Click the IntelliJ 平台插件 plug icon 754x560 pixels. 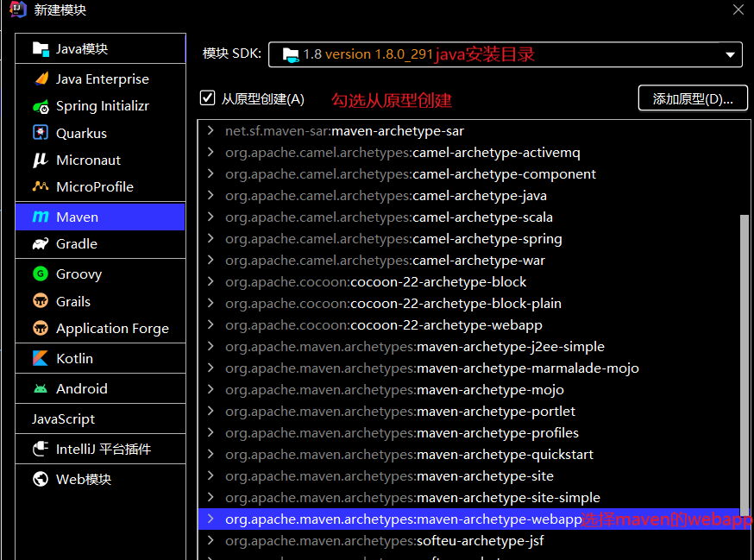pos(41,449)
